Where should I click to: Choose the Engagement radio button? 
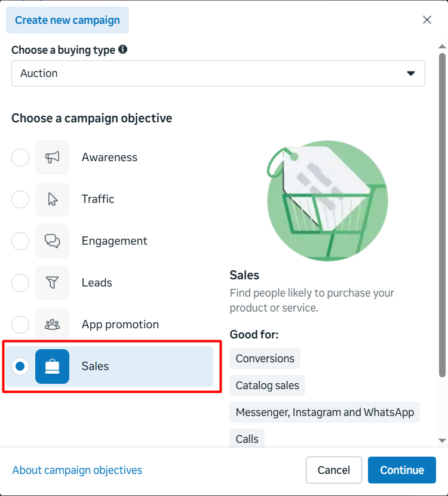pyautogui.click(x=20, y=241)
